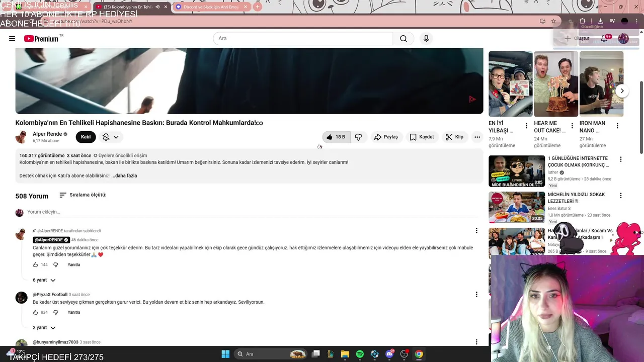Go to YouTube Premium home logo
This screenshot has height=362, width=644.
41,39
